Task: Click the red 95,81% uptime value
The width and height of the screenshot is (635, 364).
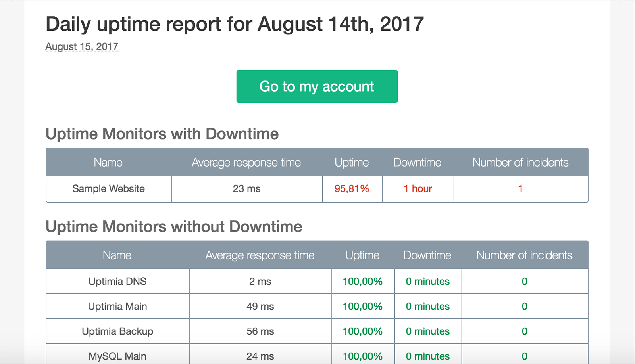Action: [x=352, y=189]
